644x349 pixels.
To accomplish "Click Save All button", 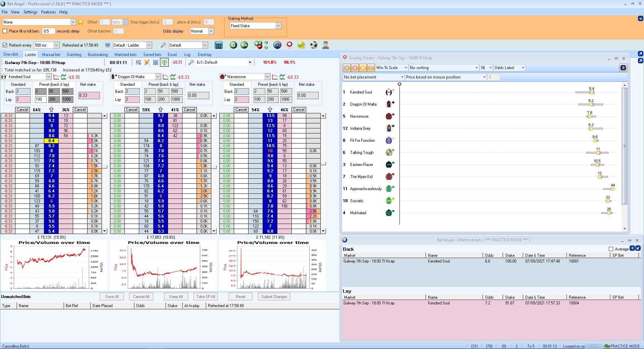I will pos(112,297).
